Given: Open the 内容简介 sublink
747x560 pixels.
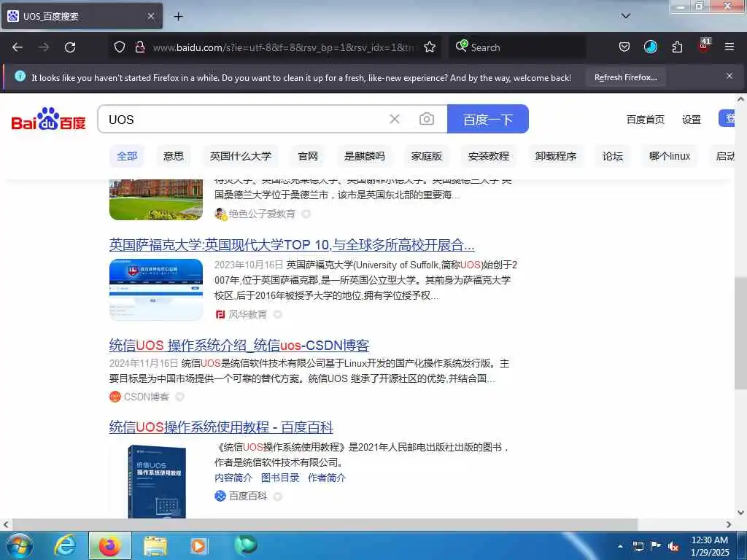Looking at the screenshot, I should click(x=233, y=478).
